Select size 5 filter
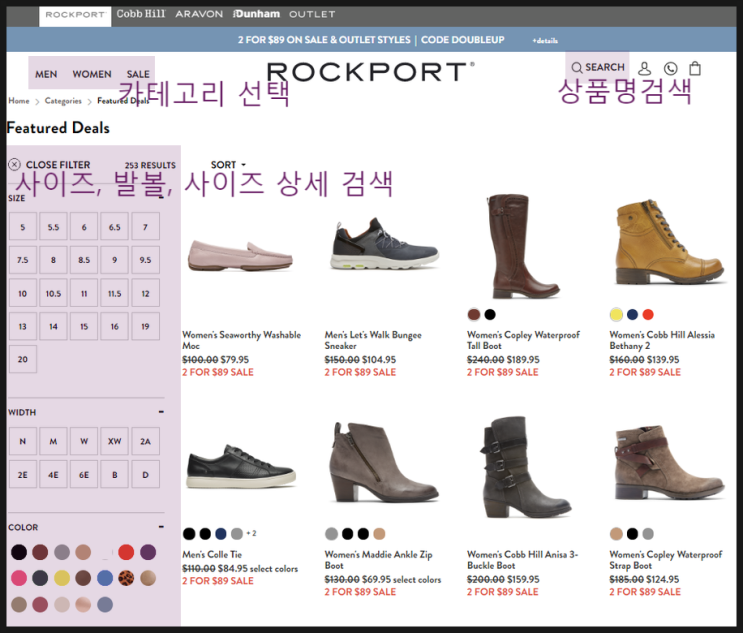The height and width of the screenshot is (633, 743). (x=23, y=226)
